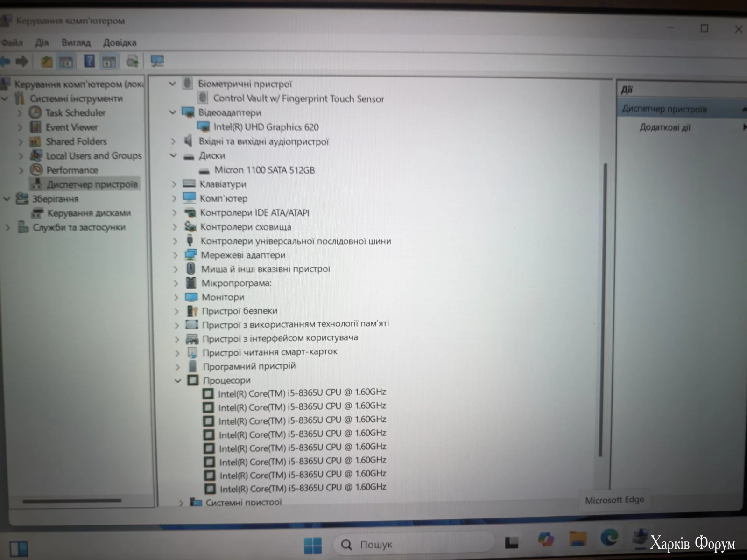Select the Performance icon
The width and height of the screenshot is (747, 560).
(36, 170)
